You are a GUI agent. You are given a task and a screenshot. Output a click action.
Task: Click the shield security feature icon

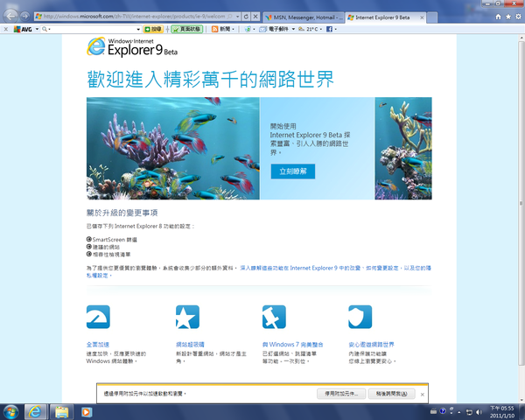pyautogui.click(x=360, y=317)
